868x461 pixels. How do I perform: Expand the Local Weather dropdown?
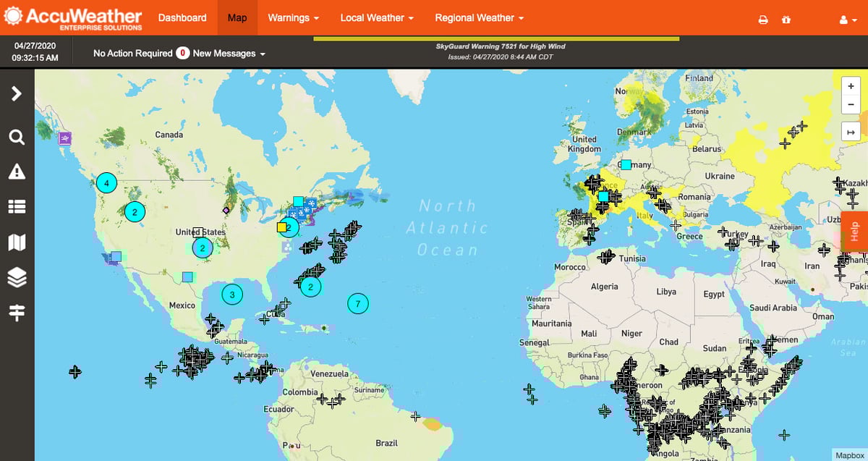pos(377,18)
